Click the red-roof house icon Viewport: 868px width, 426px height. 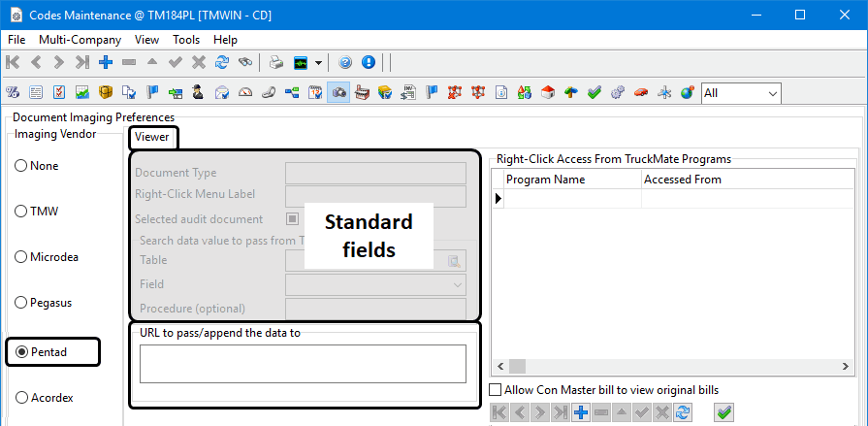pos(548,93)
